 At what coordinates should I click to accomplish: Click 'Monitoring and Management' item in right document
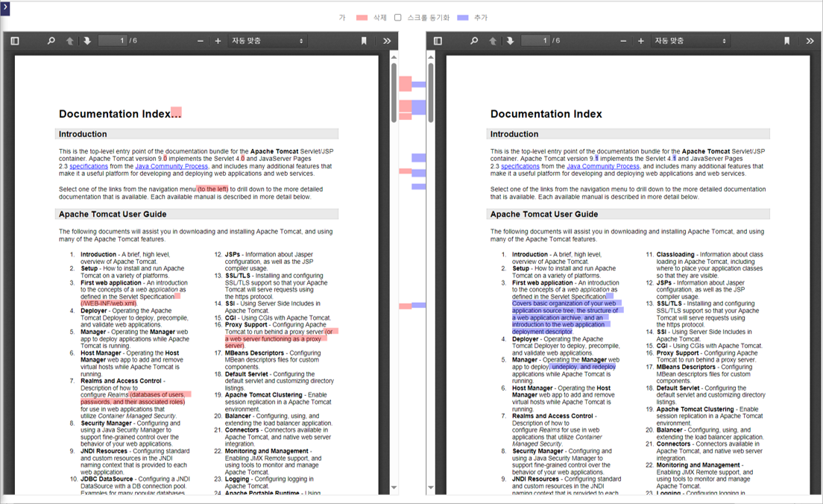(x=698, y=465)
